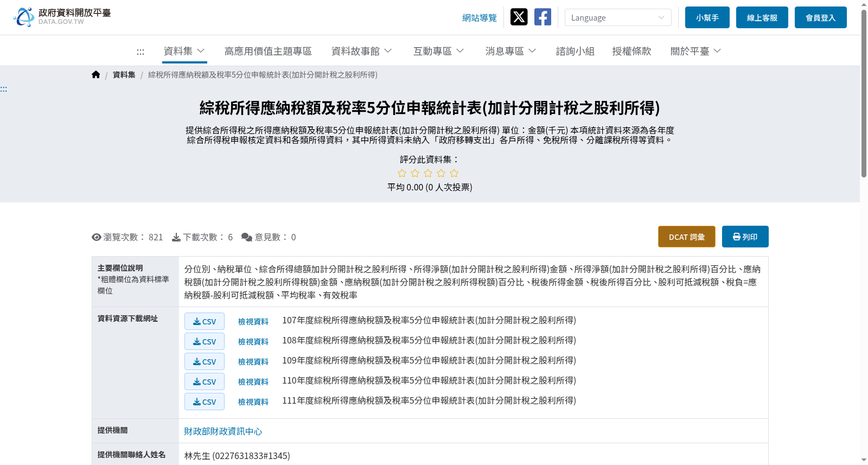868x465 pixels.
Task: Open the 諮詢小組 menu item
Action: (x=575, y=51)
